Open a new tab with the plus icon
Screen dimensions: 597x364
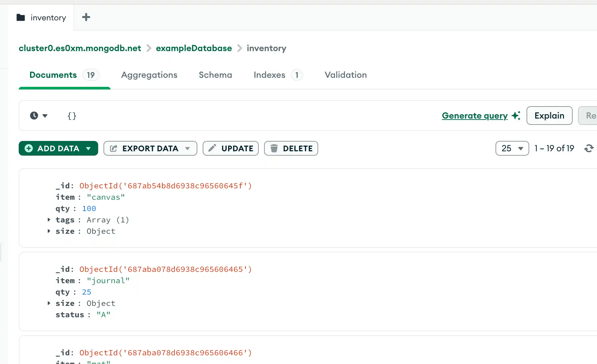point(86,17)
